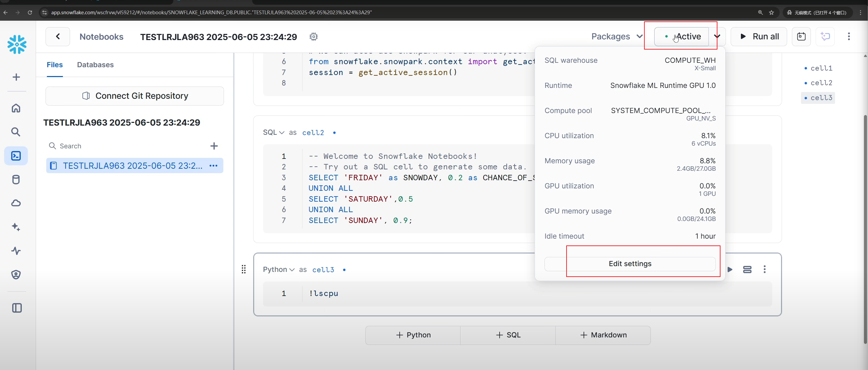
Task: Click browser reload icon
Action: (30, 13)
